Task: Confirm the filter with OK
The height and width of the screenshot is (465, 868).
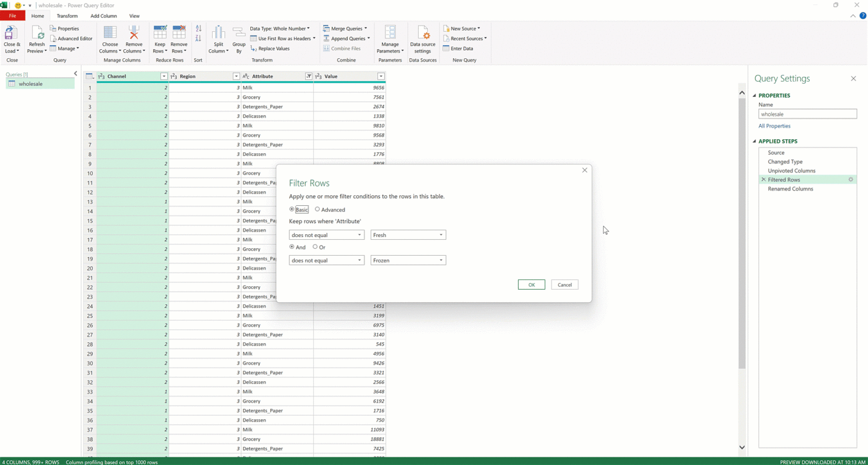Action: tap(531, 285)
